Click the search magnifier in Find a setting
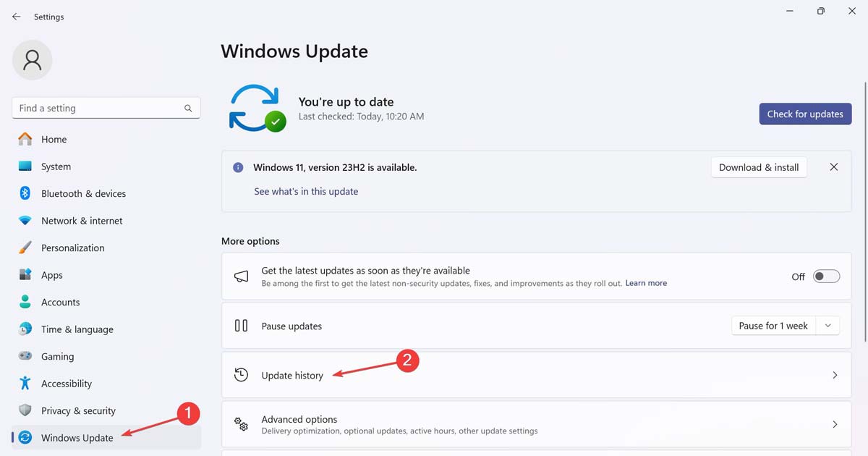The image size is (868, 456). tap(188, 107)
